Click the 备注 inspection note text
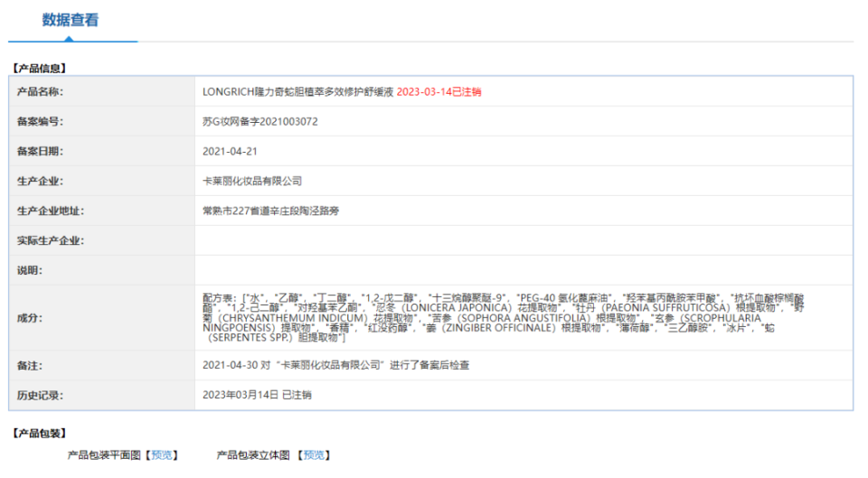868x478 pixels. click(336, 365)
